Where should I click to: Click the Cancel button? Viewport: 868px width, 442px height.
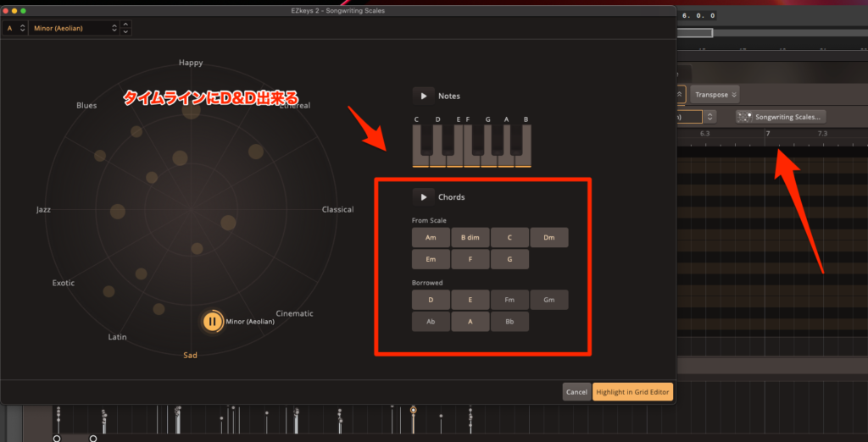[576, 392]
